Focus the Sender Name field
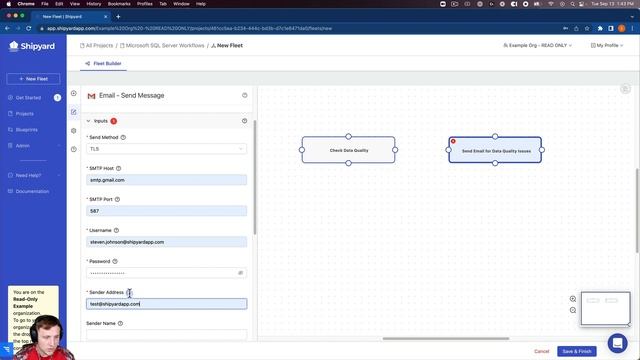 pyautogui.click(x=166, y=335)
